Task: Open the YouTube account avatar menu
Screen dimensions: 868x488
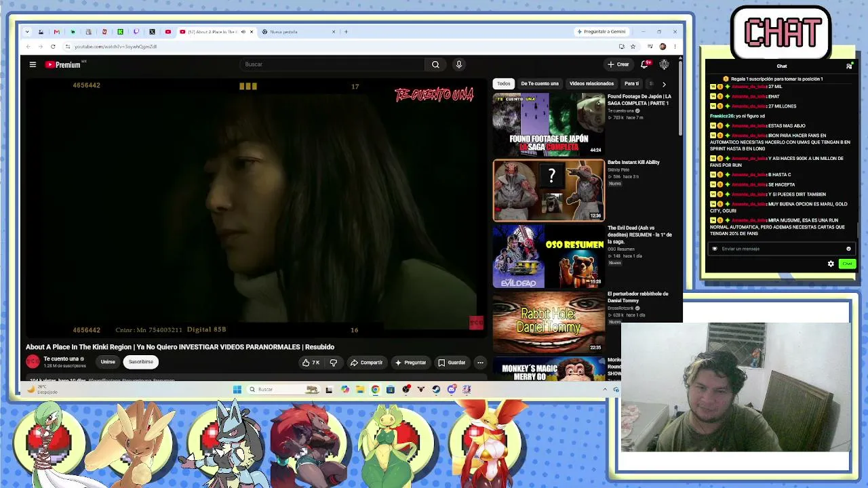Action: (664, 64)
